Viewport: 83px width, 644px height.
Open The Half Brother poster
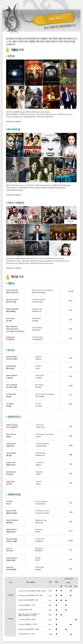click(x=32, y=145)
